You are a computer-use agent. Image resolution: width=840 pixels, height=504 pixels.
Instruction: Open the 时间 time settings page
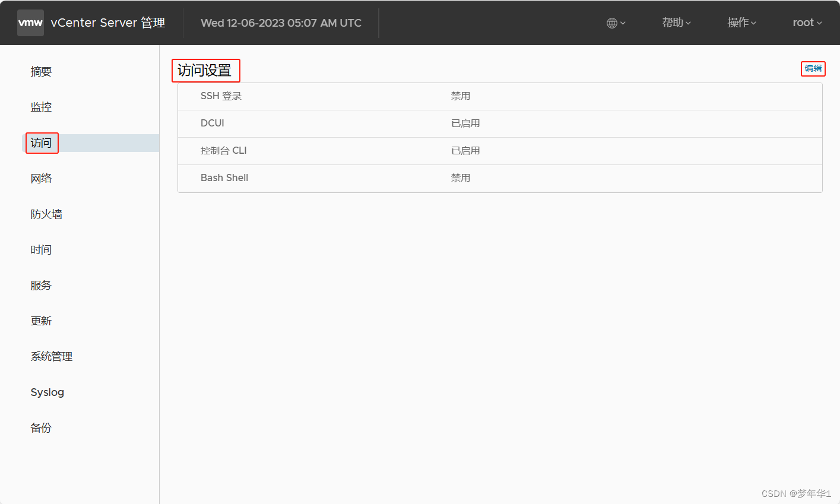coord(41,249)
